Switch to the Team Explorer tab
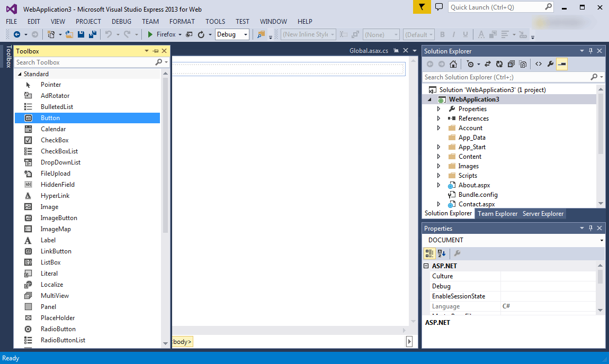 (x=498, y=214)
